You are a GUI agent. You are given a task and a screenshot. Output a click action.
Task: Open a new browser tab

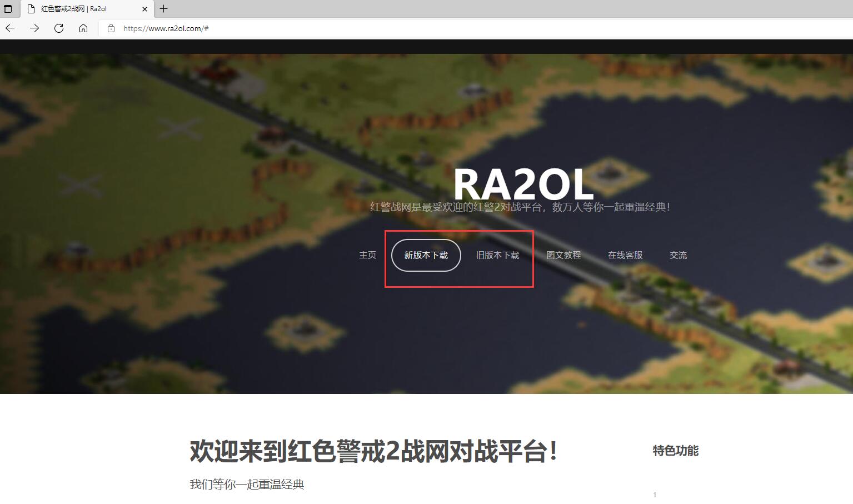(163, 9)
